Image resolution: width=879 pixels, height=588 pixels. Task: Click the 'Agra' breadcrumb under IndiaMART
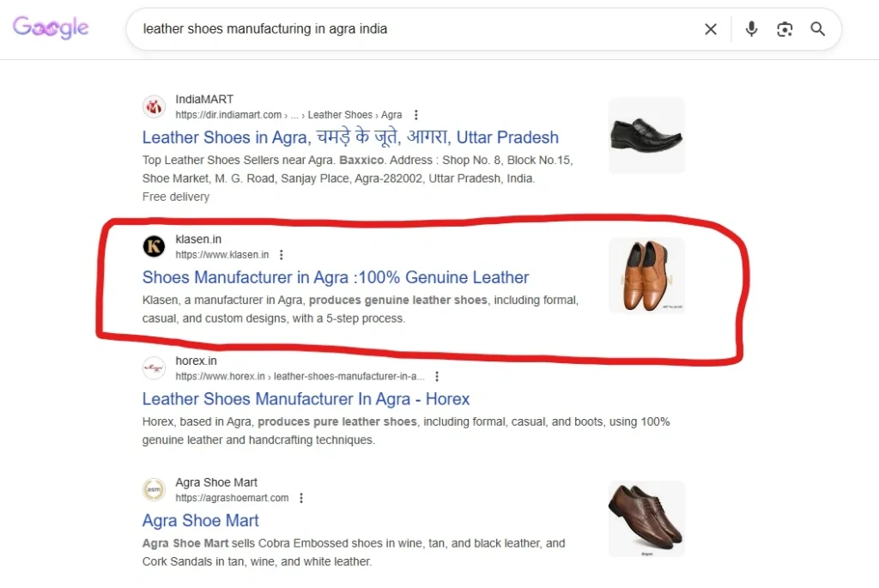391,114
